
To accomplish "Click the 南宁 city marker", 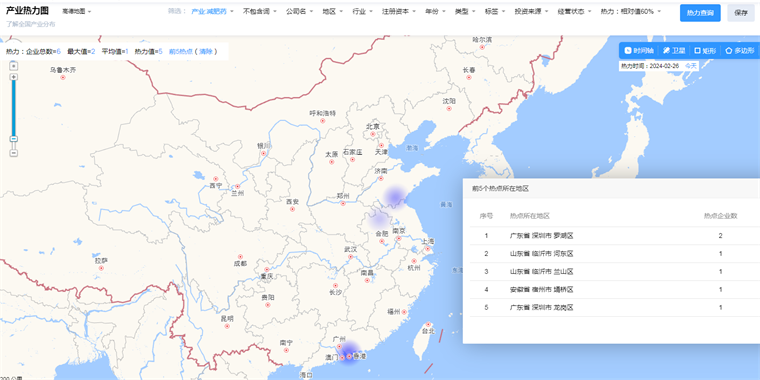I will tap(286, 350).
